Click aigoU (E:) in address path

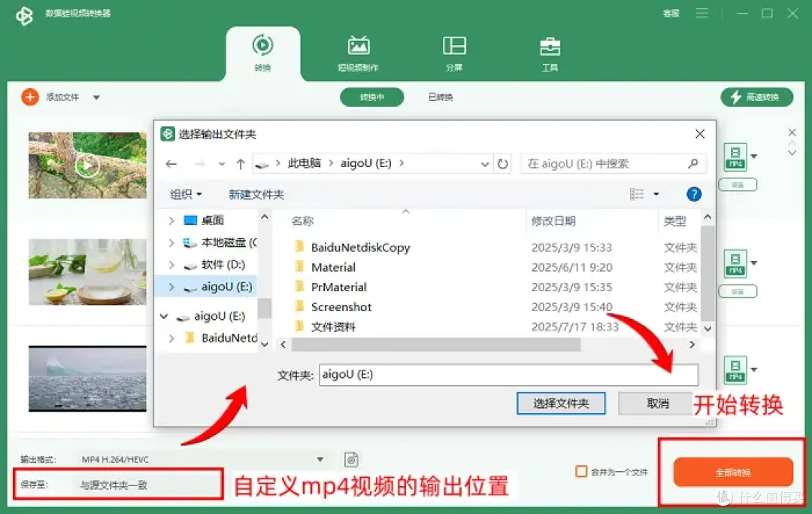tap(365, 164)
